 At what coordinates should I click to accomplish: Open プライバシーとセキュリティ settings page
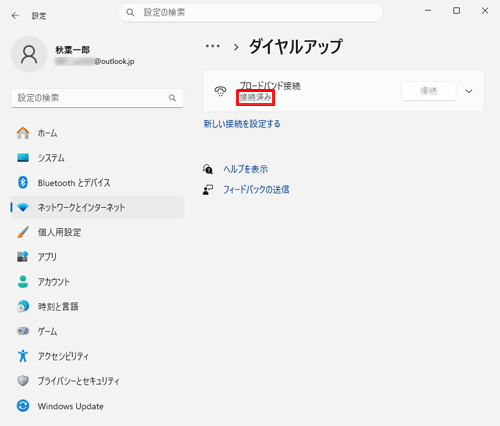click(97, 381)
